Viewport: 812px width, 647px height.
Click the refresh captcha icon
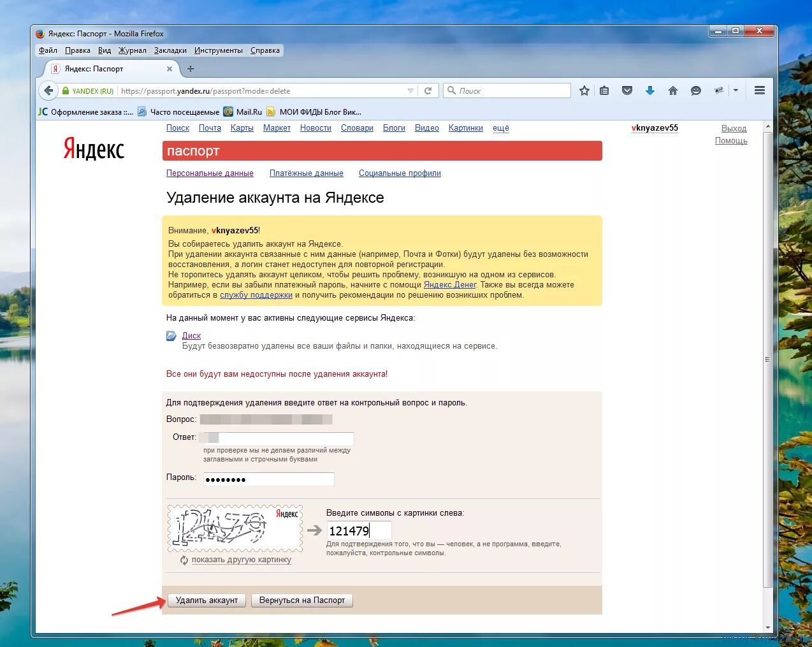[184, 560]
